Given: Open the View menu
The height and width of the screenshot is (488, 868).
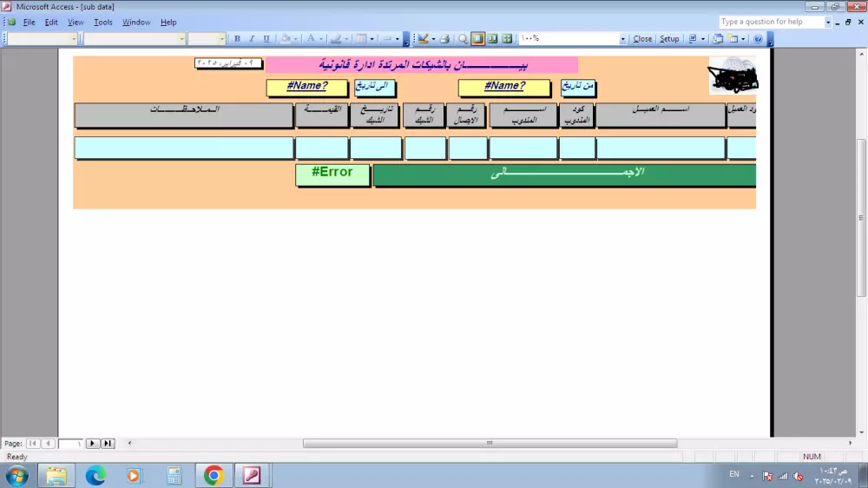Looking at the screenshot, I should tap(76, 23).
